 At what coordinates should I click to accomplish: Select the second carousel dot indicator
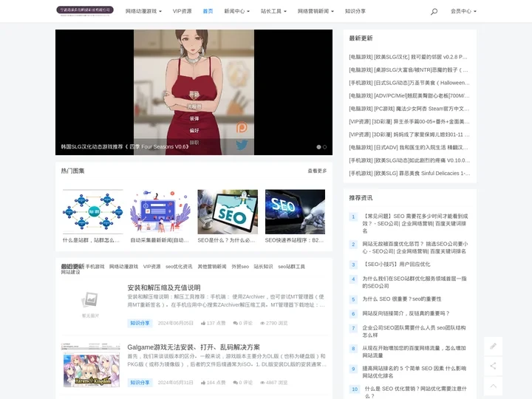(324, 147)
